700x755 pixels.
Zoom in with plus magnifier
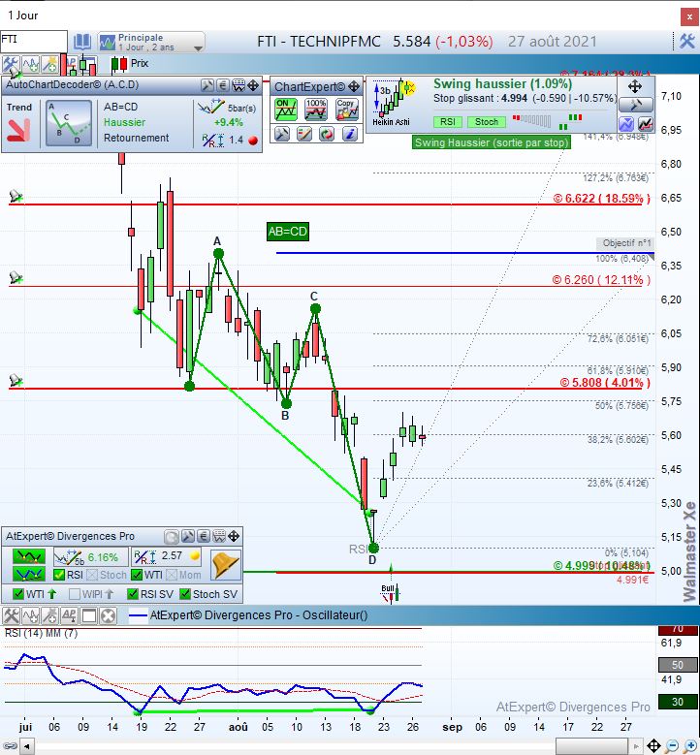pos(690,746)
